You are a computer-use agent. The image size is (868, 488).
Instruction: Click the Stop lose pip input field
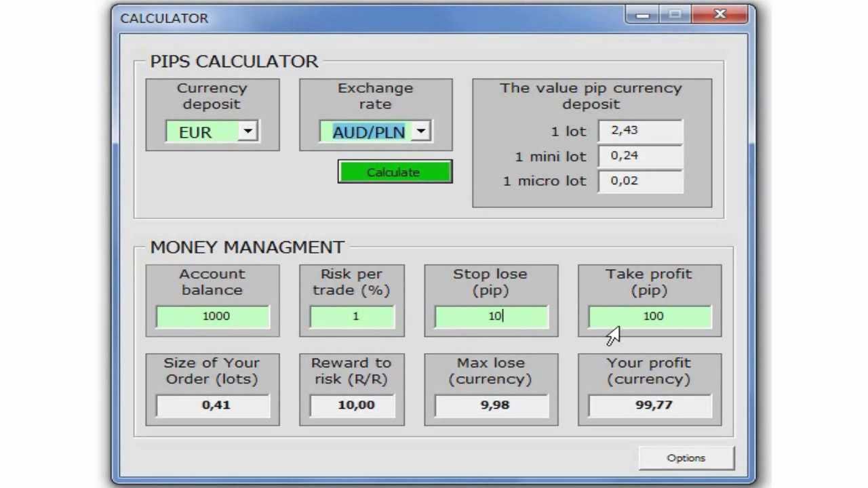click(492, 317)
